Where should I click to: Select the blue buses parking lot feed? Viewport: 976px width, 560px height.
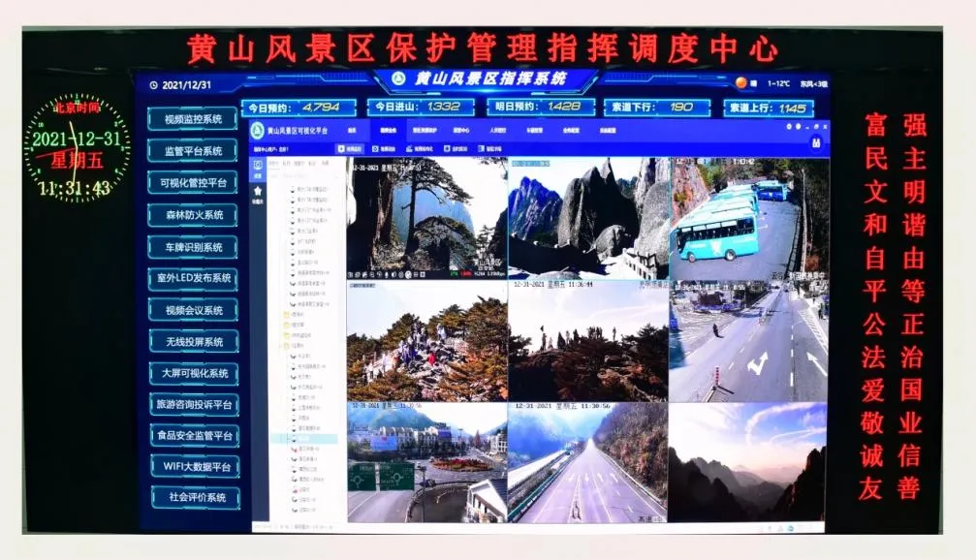coord(749,218)
